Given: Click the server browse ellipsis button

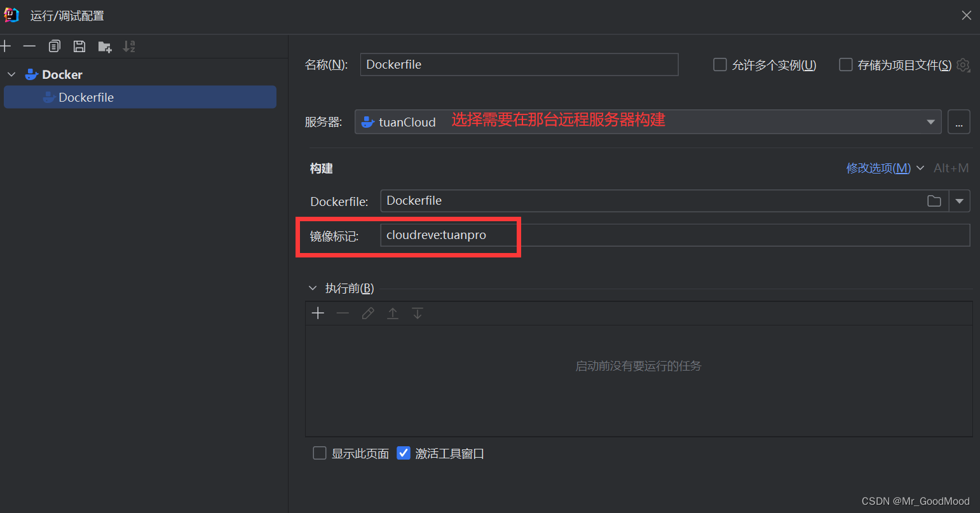Looking at the screenshot, I should [959, 121].
